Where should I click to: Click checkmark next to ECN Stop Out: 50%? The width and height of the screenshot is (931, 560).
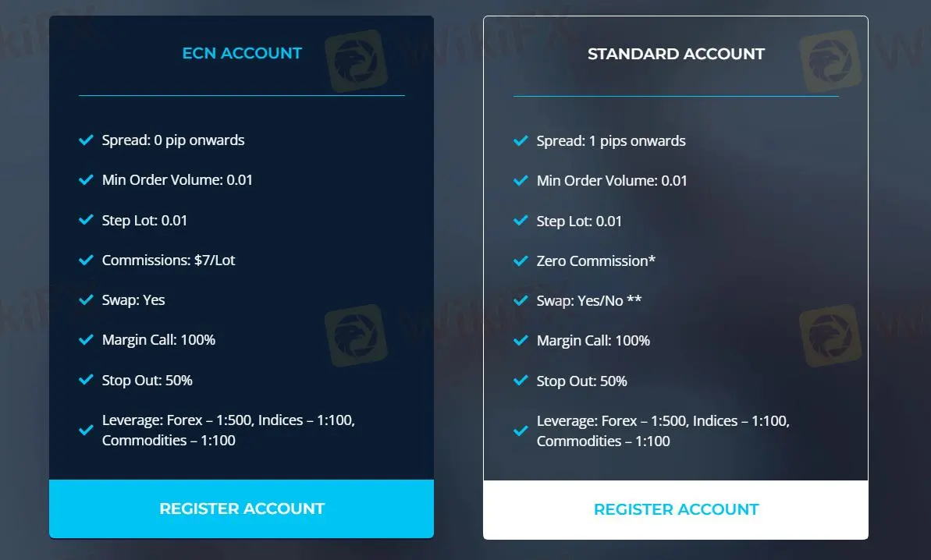86,381
